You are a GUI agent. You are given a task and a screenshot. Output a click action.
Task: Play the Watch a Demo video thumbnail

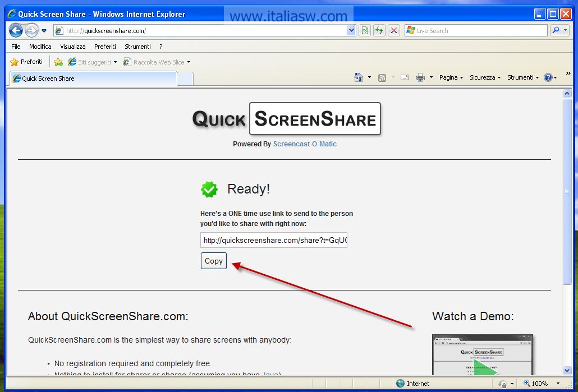483,355
